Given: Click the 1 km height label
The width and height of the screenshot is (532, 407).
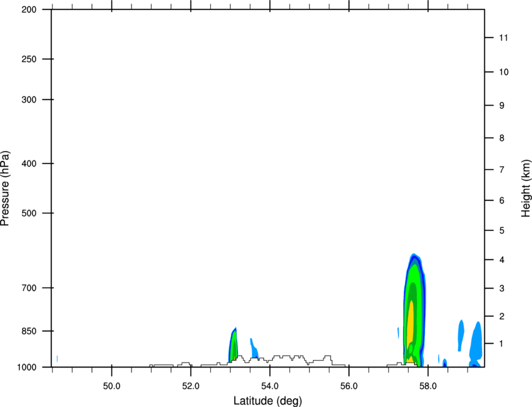Looking at the screenshot, I should (x=502, y=344).
